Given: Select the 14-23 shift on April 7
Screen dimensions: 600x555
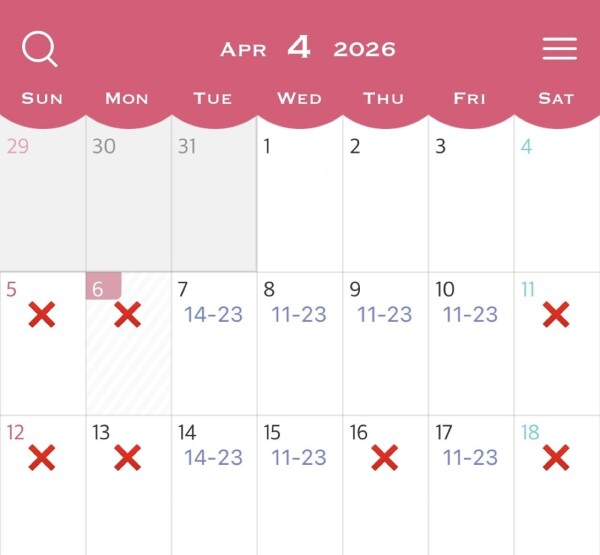Looking at the screenshot, I should point(213,314).
